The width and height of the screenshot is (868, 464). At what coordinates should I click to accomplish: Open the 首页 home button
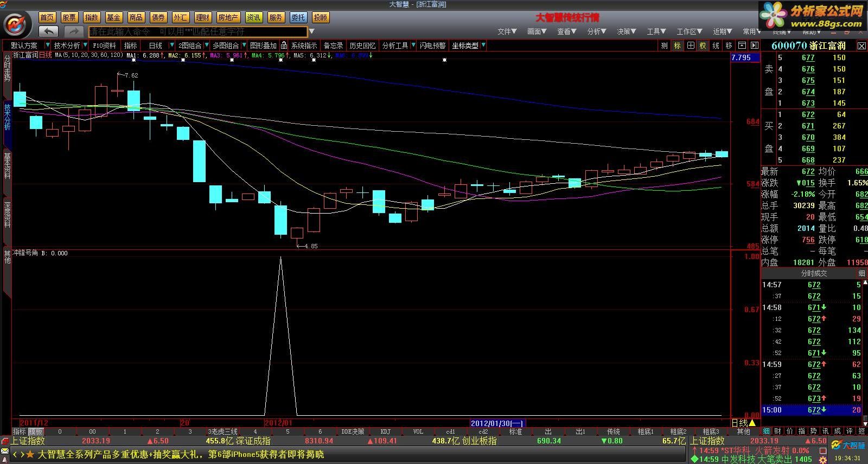tap(47, 17)
